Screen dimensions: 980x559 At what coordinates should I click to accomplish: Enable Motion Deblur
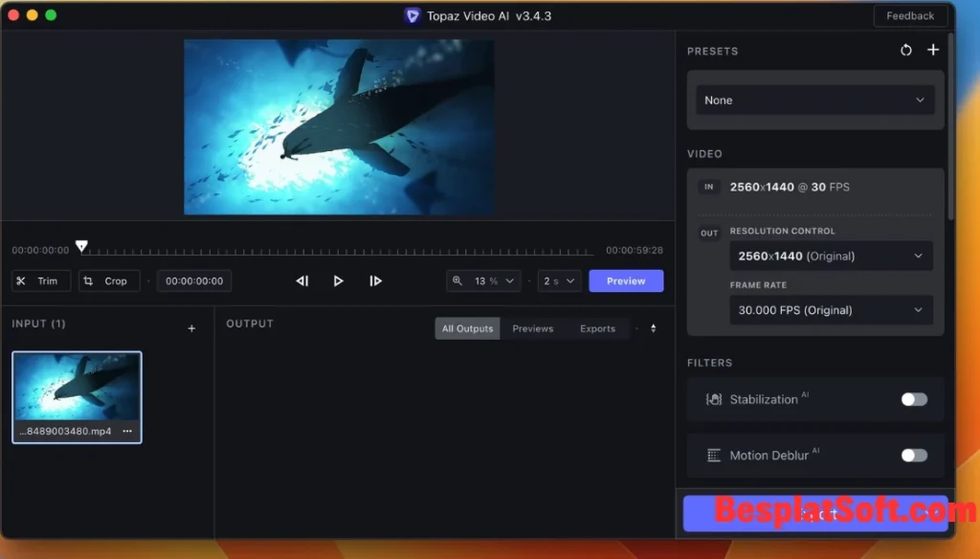(913, 456)
